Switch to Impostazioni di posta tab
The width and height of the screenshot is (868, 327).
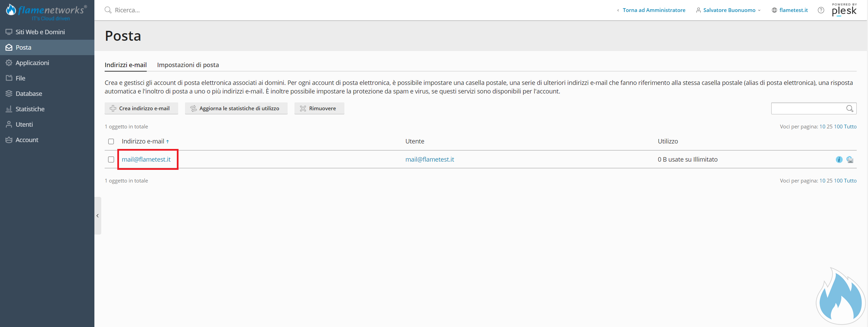click(x=188, y=65)
